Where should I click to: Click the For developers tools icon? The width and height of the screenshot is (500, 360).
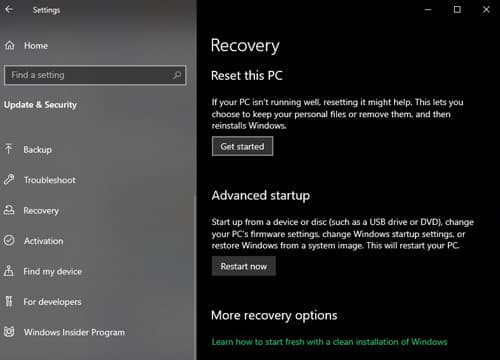[9, 301]
